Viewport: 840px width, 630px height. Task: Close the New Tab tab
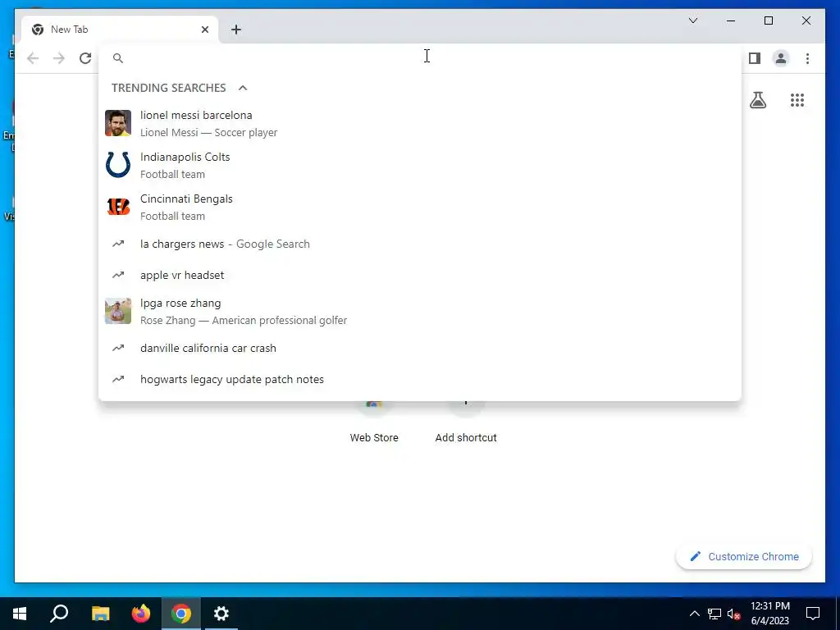[204, 30]
